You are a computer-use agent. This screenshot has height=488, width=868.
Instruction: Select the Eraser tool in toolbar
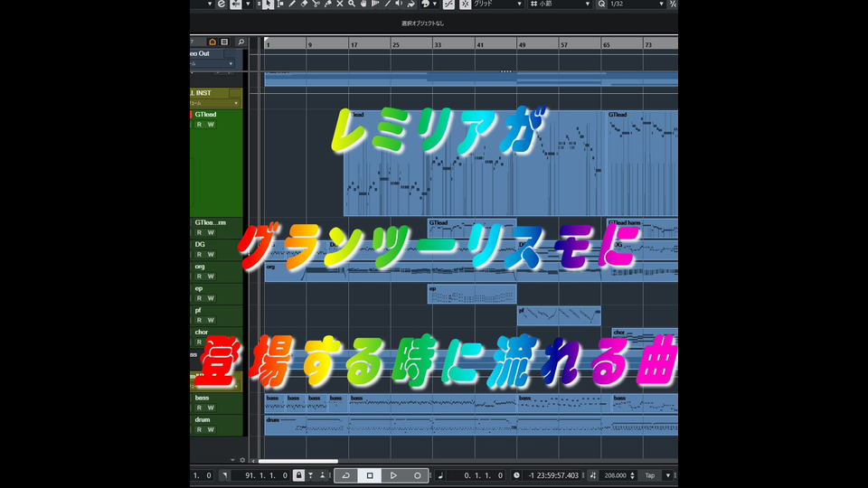[x=304, y=5]
